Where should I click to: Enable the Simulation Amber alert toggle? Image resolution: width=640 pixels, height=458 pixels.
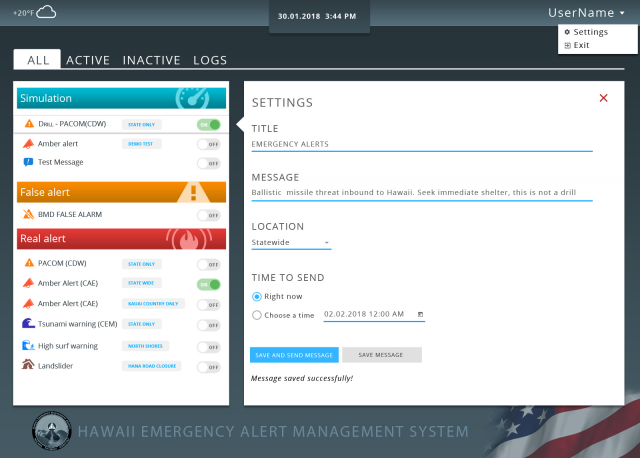coord(209,144)
